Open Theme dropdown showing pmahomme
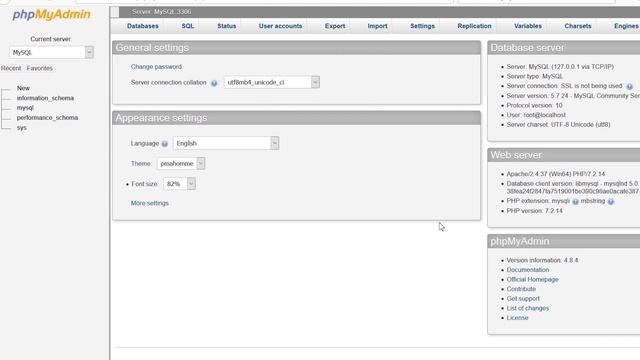This screenshot has height=360, width=640. pos(181,163)
